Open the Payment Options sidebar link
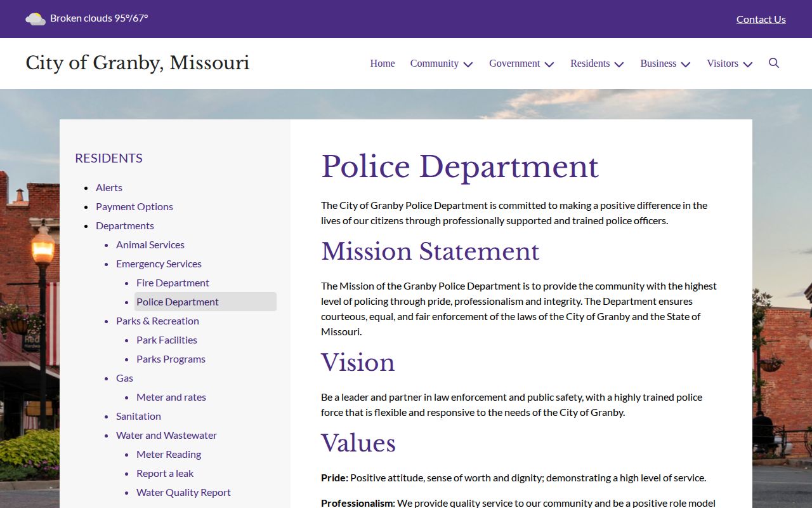812x508 pixels. pyautogui.click(x=134, y=206)
